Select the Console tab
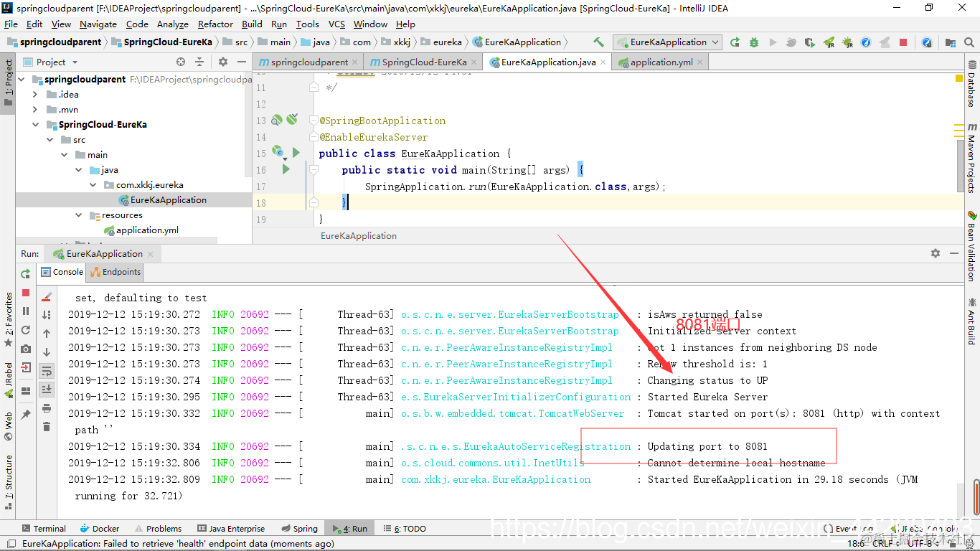 [x=62, y=272]
